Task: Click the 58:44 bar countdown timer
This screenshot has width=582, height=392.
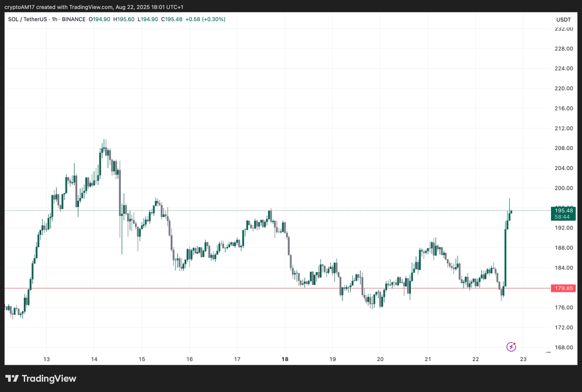Action: tap(564, 217)
